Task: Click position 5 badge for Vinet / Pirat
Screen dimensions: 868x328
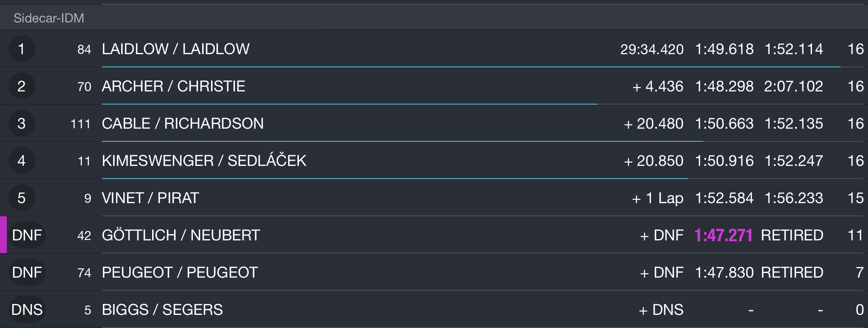Action: point(22,198)
